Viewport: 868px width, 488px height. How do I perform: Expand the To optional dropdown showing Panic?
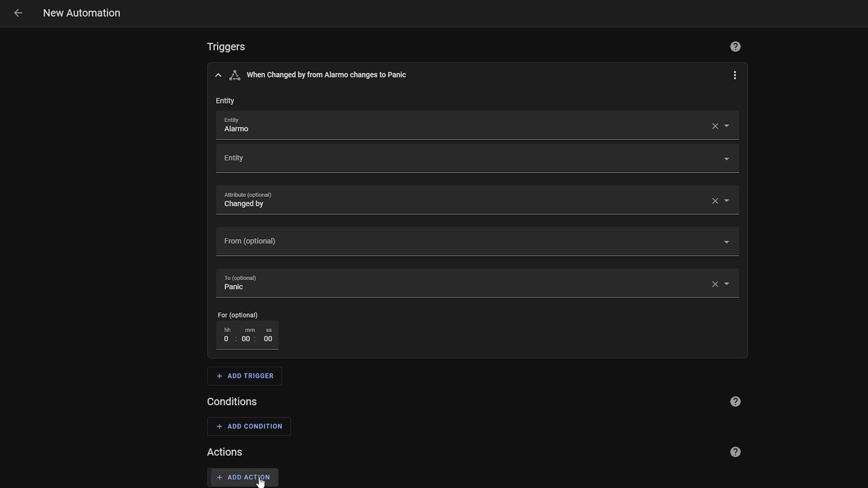(x=726, y=284)
